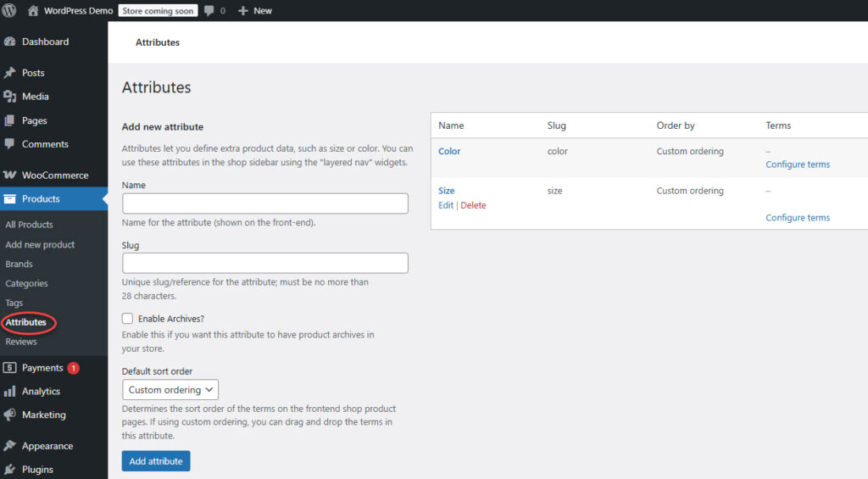This screenshot has width=868, height=479.
Task: Click the Products archive box icon
Action: pyautogui.click(x=9, y=198)
